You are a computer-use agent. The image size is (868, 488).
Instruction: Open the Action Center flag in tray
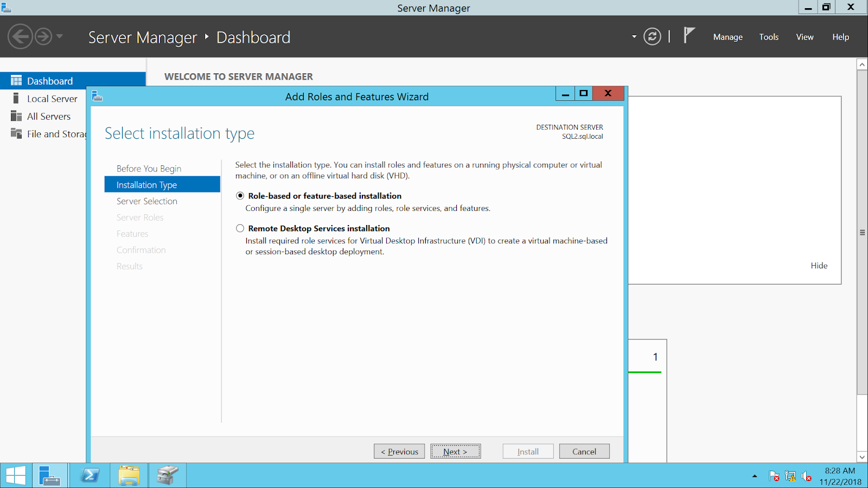tap(774, 476)
